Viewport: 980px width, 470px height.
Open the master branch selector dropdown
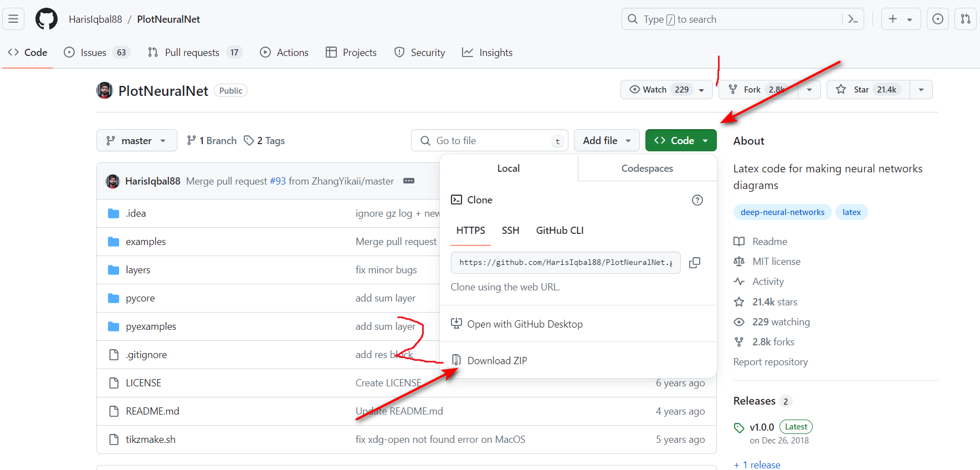[137, 140]
